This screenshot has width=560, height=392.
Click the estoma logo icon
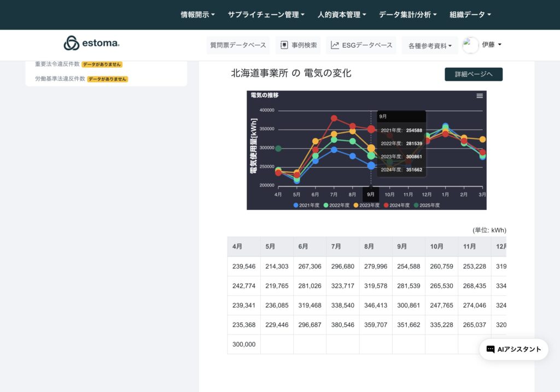[72, 43]
